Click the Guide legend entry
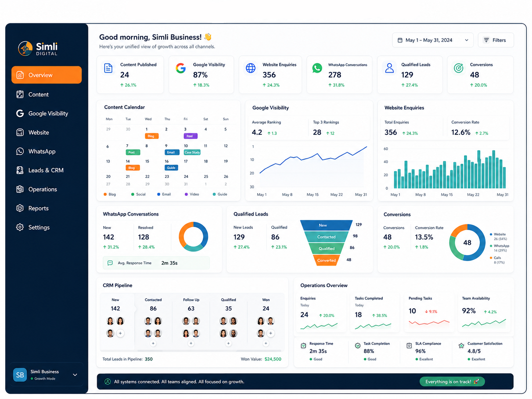This screenshot has width=532, height=399. (220, 194)
